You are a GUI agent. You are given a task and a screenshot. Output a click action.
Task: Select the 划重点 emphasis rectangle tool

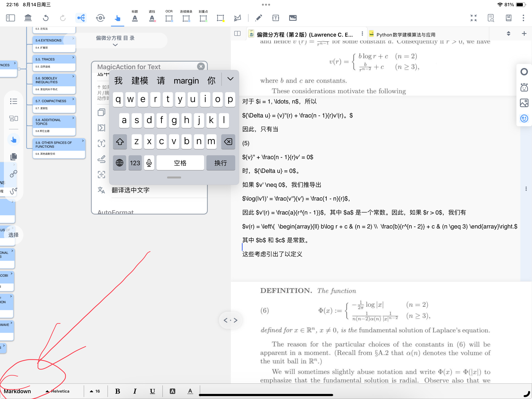tap(203, 18)
